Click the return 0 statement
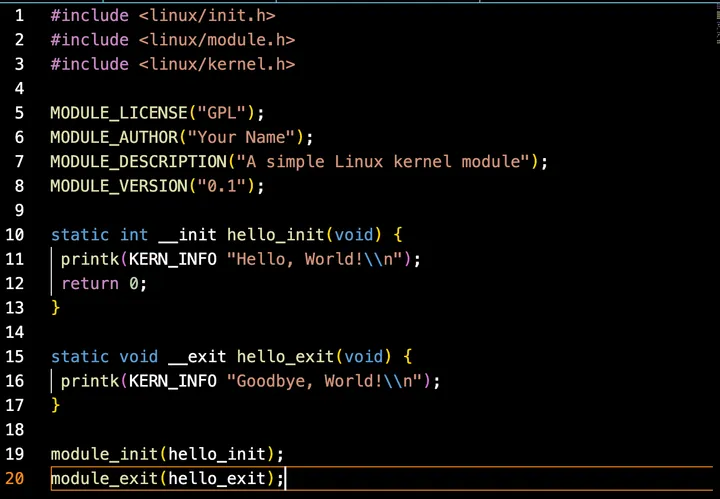The width and height of the screenshot is (720, 499). click(103, 283)
